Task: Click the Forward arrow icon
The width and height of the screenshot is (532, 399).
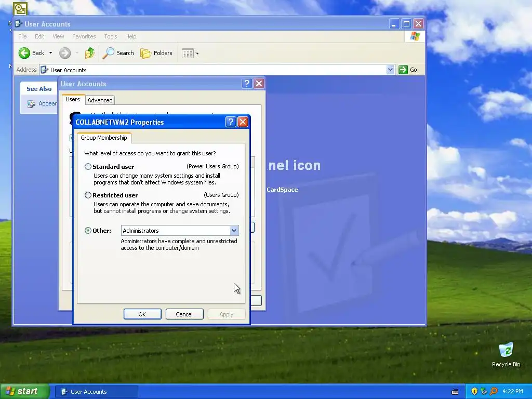Action: pos(65,53)
